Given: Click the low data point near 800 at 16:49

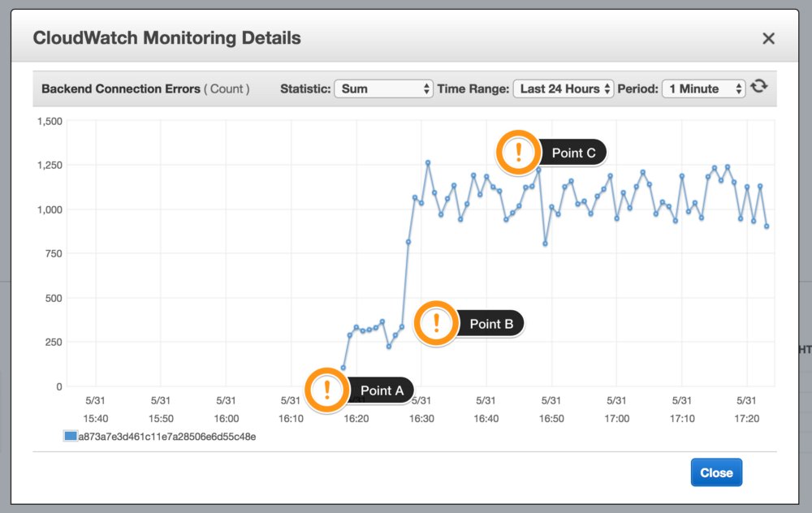Looking at the screenshot, I should 545,244.
